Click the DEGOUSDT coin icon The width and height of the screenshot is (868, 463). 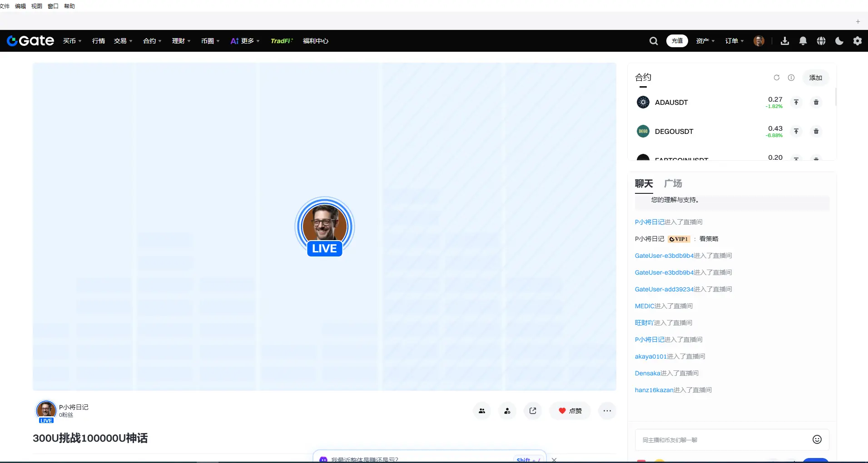643,131
